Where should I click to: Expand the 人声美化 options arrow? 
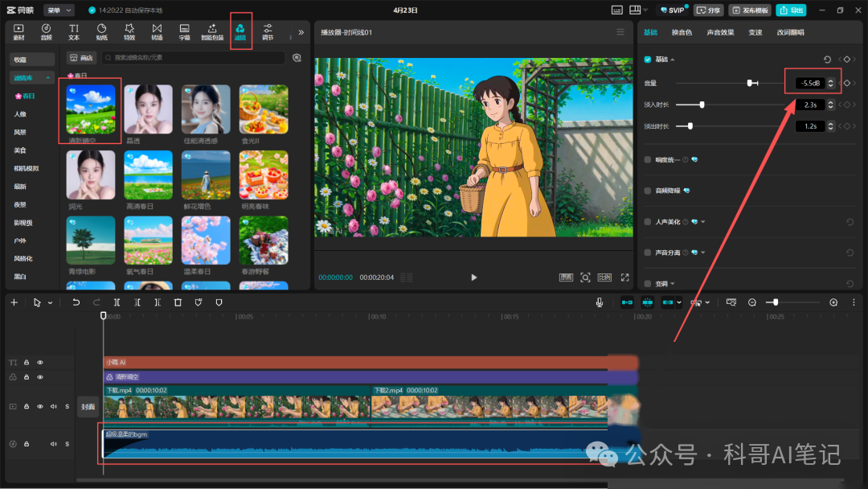click(703, 221)
